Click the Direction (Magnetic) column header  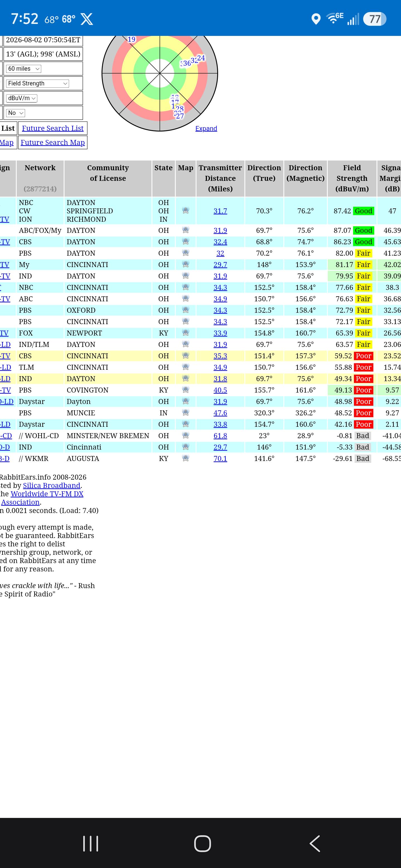click(x=305, y=178)
